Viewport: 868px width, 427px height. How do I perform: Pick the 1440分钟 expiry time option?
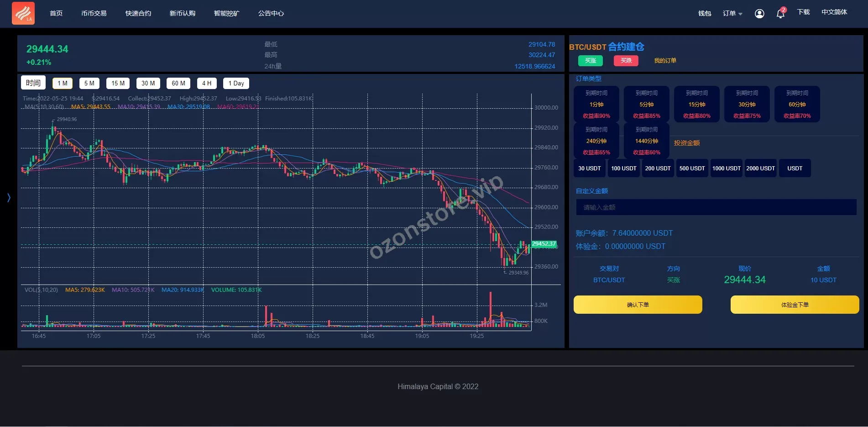click(x=646, y=141)
